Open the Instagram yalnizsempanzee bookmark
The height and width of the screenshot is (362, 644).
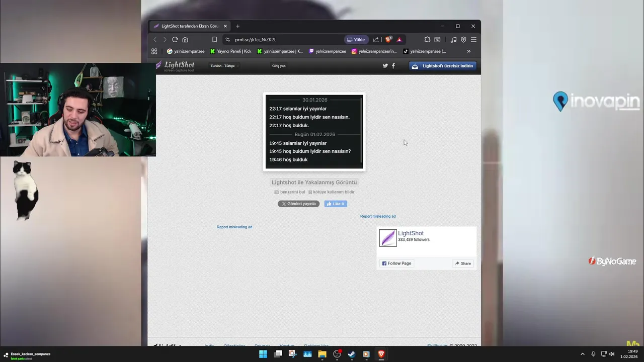pyautogui.click(x=374, y=51)
